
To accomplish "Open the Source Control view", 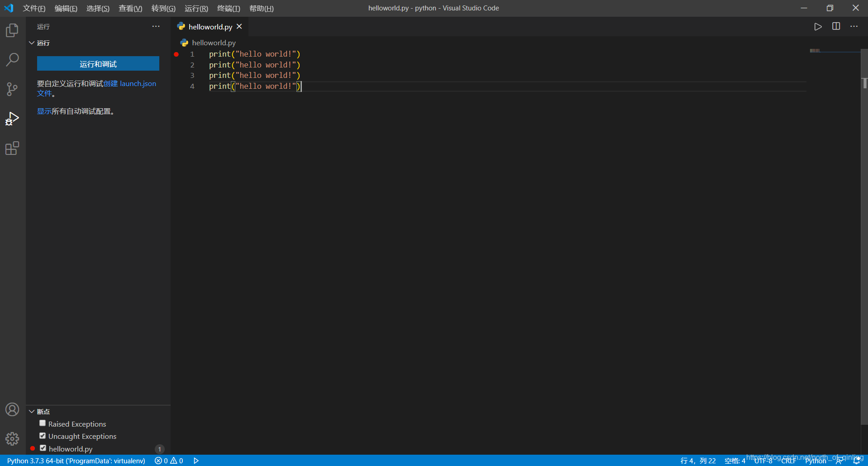I will pos(12,89).
